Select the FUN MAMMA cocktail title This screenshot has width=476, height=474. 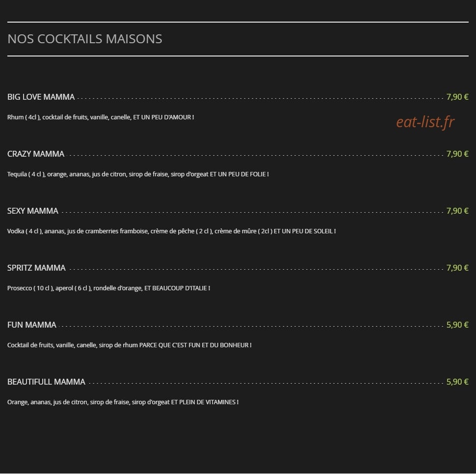(x=32, y=325)
